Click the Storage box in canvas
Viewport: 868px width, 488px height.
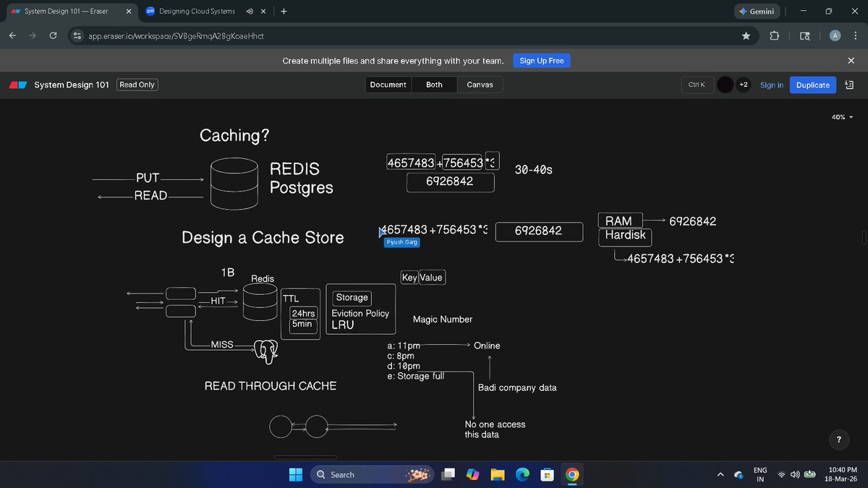click(x=352, y=297)
